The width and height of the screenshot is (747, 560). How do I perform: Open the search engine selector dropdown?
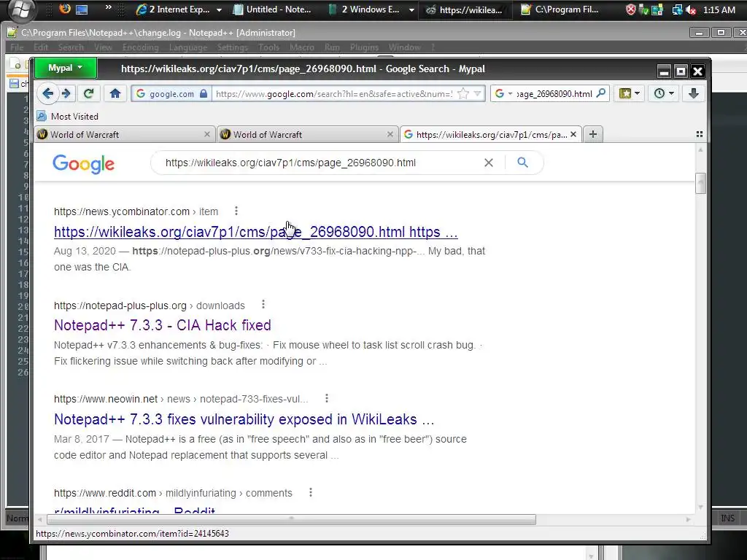(503, 94)
